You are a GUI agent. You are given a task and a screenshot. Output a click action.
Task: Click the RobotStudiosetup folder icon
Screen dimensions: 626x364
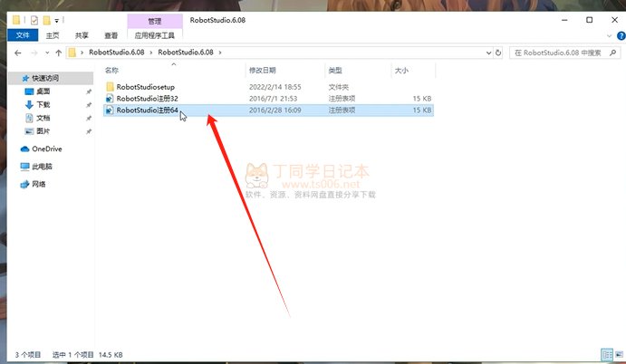110,87
